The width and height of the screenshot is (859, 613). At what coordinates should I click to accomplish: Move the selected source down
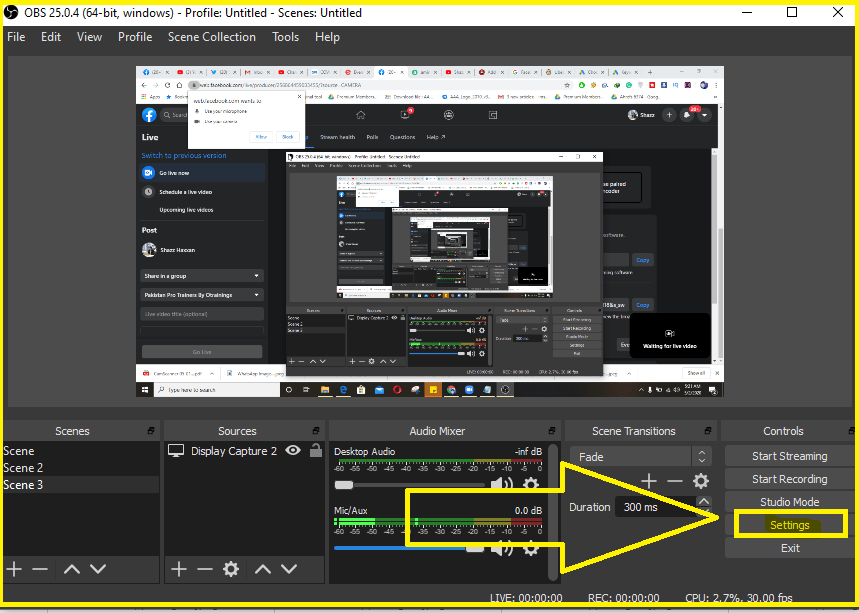pyautogui.click(x=289, y=569)
